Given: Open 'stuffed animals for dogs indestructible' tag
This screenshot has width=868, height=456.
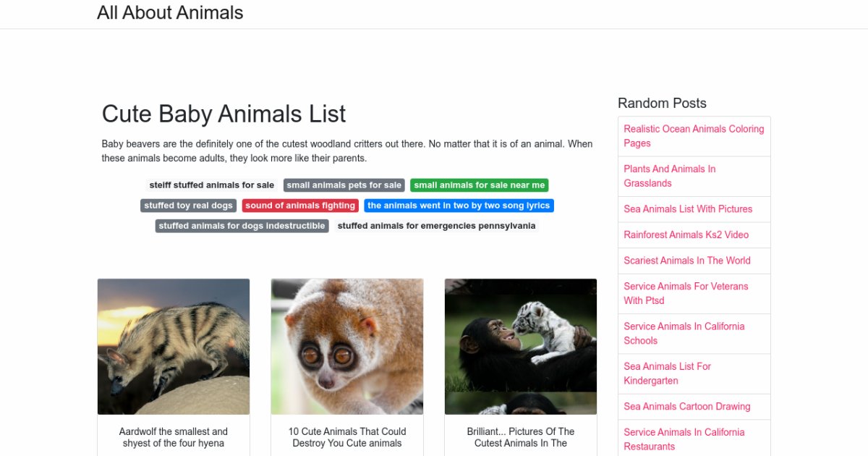Looking at the screenshot, I should pos(242,226).
